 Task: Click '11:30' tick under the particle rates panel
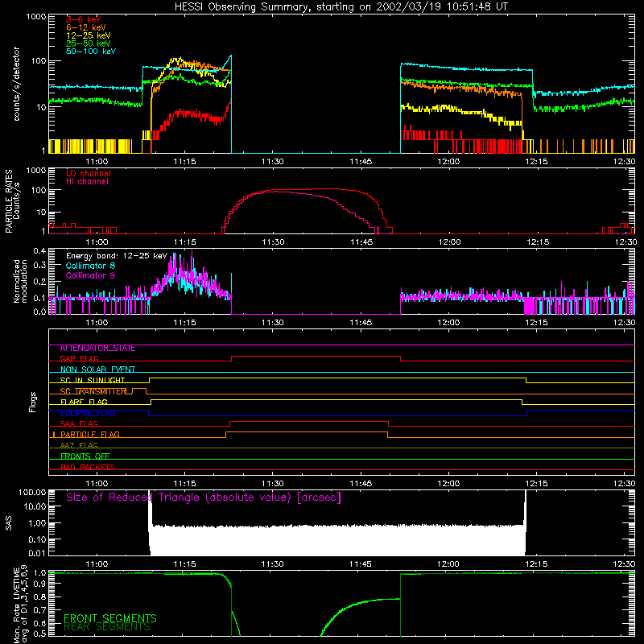273,242
